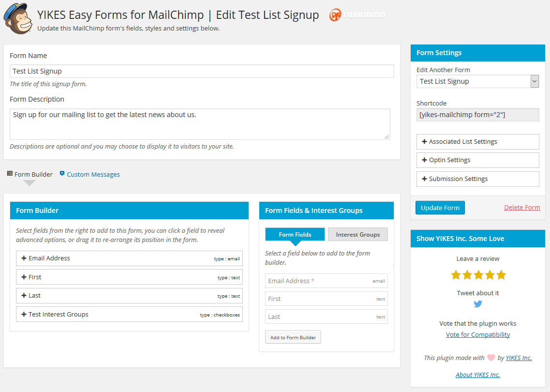Image resolution: width=550 pixels, height=392 pixels.
Task: Expand the First builder field row
Action: [x=129, y=277]
